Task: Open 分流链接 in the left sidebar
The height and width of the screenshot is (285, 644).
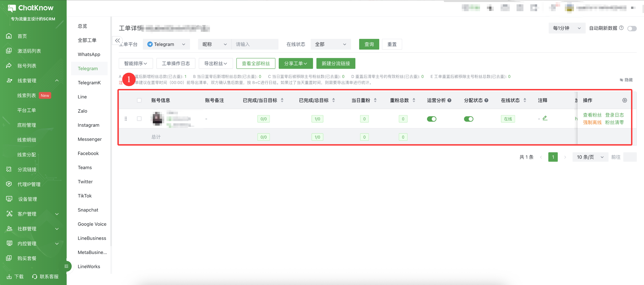Action: tap(27, 169)
